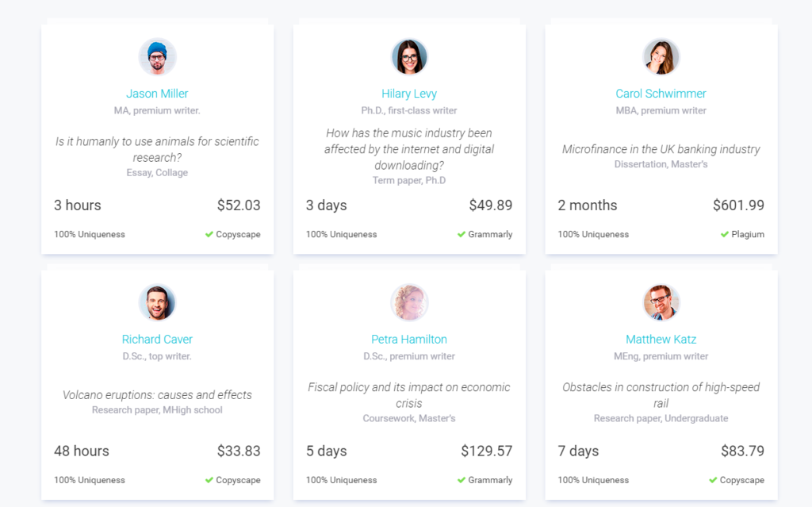Click checkmark by Grammarly in Petra Hamilton card
This screenshot has height=507, width=812.
click(462, 480)
